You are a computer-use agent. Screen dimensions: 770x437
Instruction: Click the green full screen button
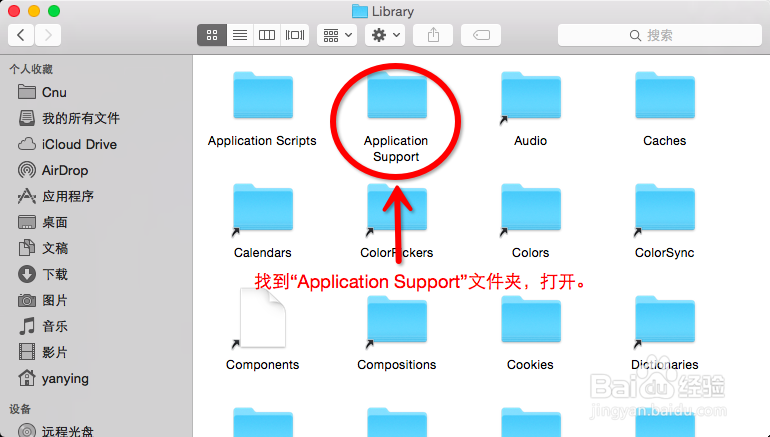point(54,11)
